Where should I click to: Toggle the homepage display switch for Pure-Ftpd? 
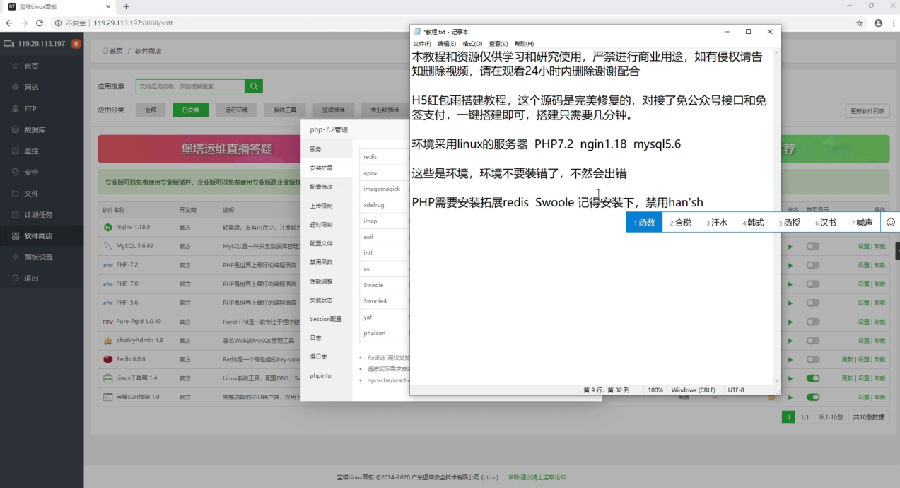pos(813,322)
